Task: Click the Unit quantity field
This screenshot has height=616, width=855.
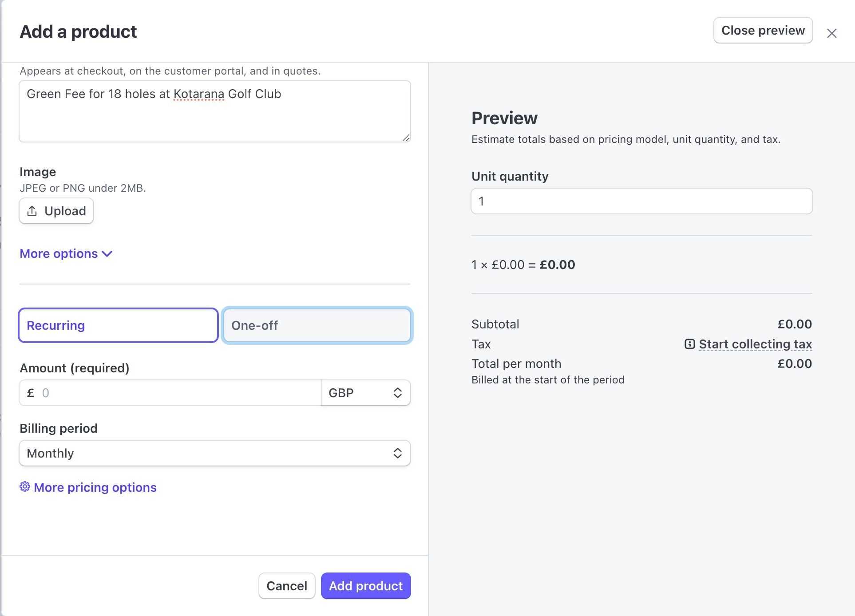Action: point(641,201)
